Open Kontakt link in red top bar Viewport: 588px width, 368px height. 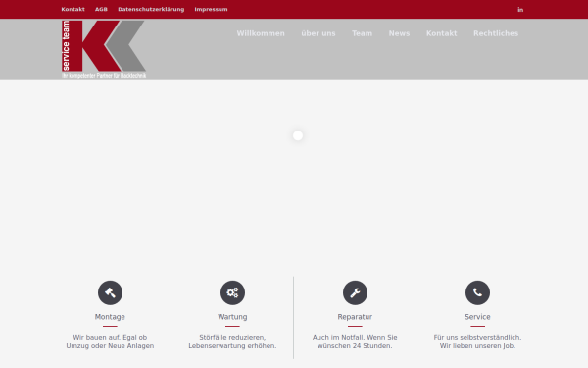73,9
